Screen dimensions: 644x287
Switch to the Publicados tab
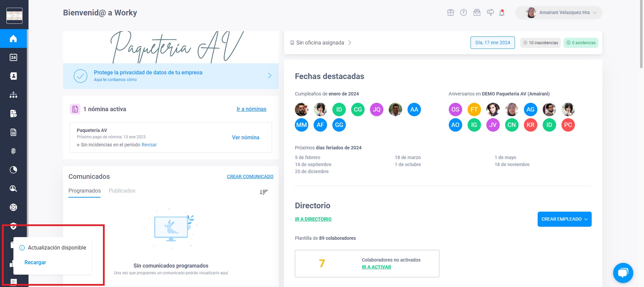pos(122,191)
